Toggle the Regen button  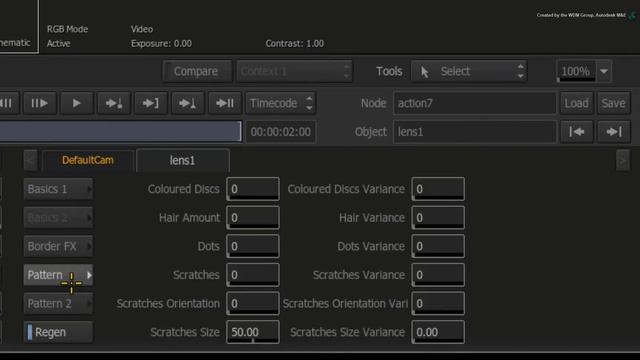(x=58, y=332)
